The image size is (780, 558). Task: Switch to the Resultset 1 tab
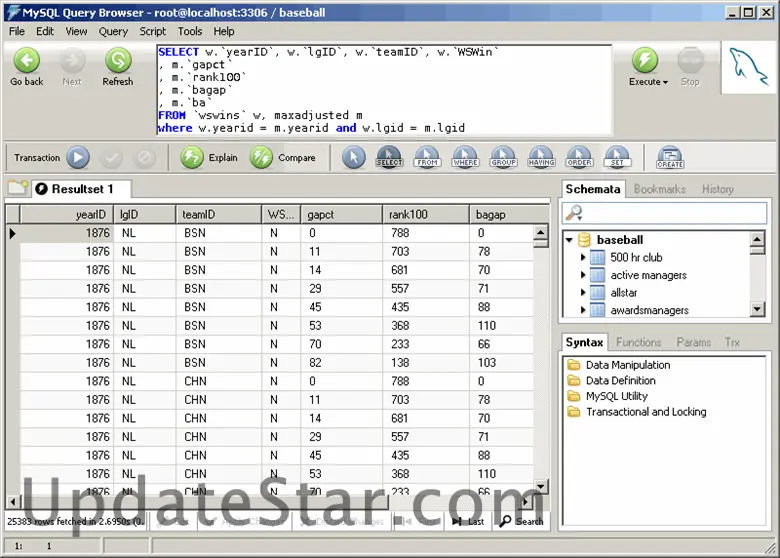81,189
